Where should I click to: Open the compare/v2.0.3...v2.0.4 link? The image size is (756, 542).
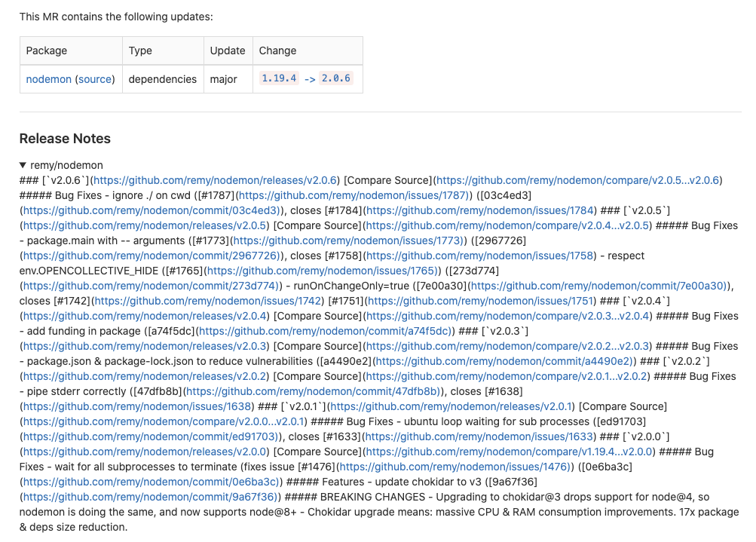(508, 317)
